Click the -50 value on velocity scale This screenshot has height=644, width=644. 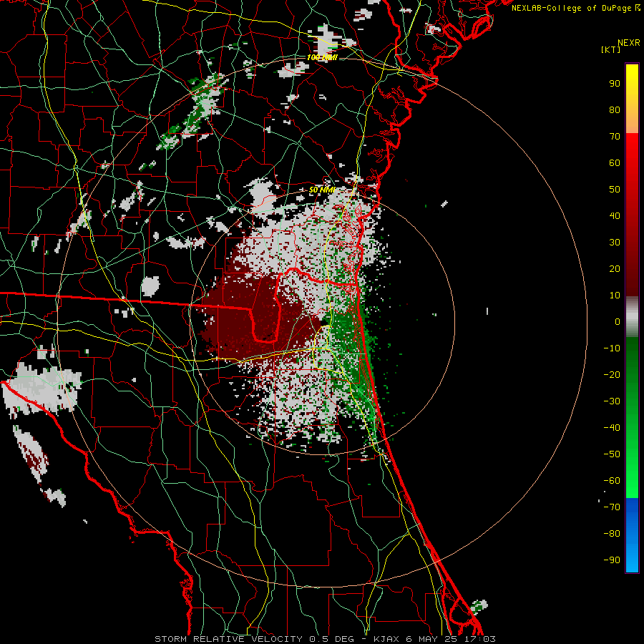tap(612, 454)
